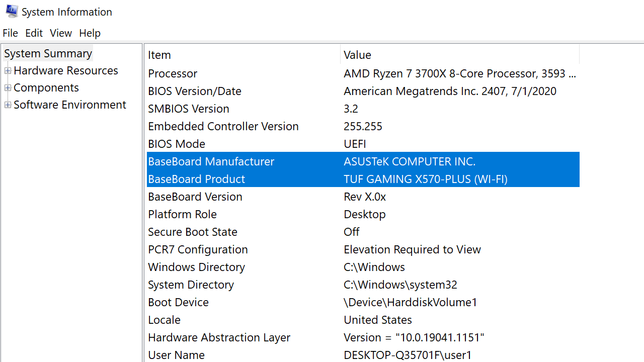Click the \Device\HarddiskVolume1 value
644x362 pixels.
pos(411,302)
